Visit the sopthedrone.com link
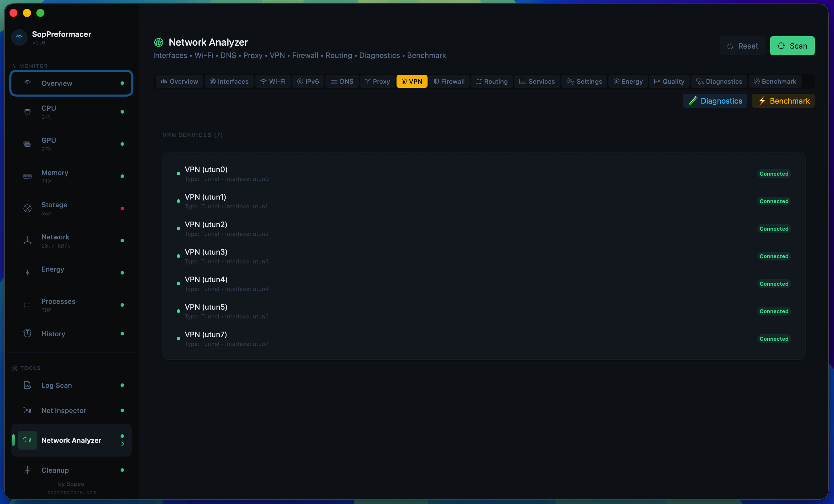Viewport: 834px width, 504px height. [x=71, y=493]
